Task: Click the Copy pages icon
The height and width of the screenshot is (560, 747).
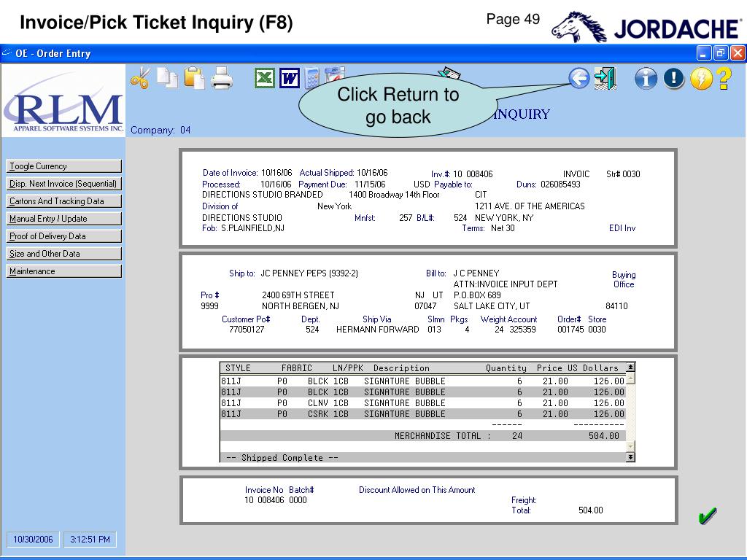Action: pyautogui.click(x=167, y=78)
